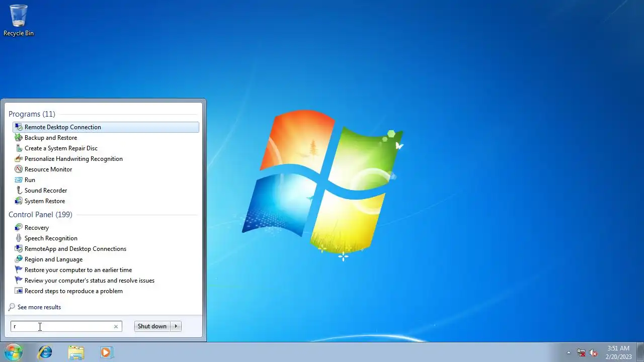Select Record steps to reproduce a problem

coord(73,291)
